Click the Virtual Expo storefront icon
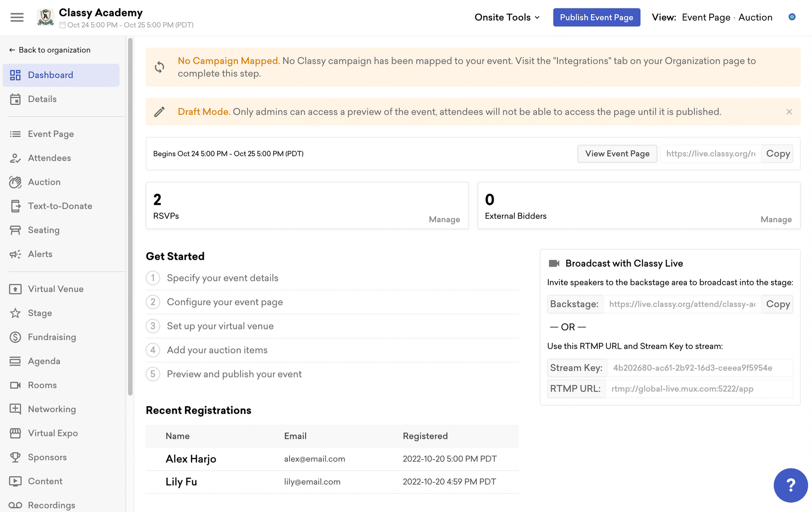Image resolution: width=812 pixels, height=512 pixels. coord(15,433)
